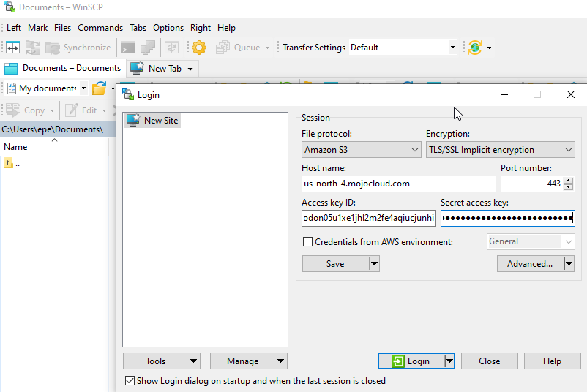Open the Options menu
Viewport: 587px width, 392px height.
pyautogui.click(x=168, y=28)
